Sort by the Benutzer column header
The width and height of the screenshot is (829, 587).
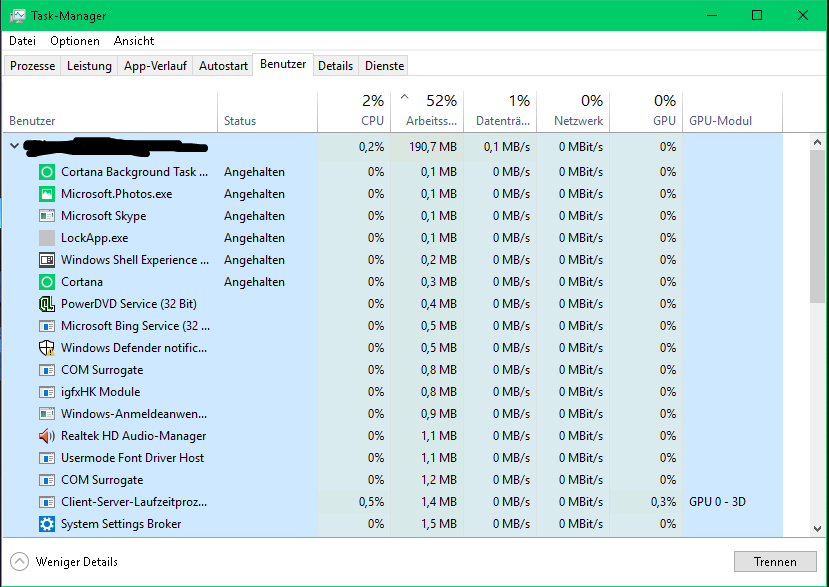pyautogui.click(x=110, y=112)
